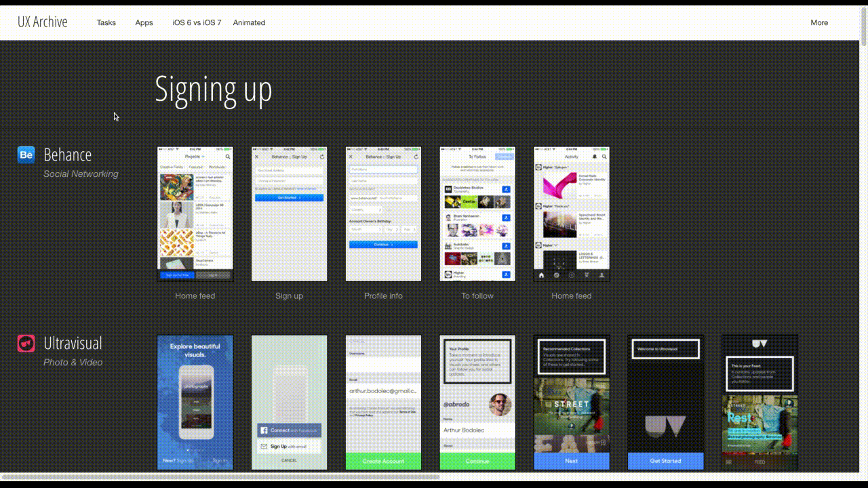The width and height of the screenshot is (868, 488).
Task: Open the Behance Activity feed screenshot
Action: tap(572, 213)
